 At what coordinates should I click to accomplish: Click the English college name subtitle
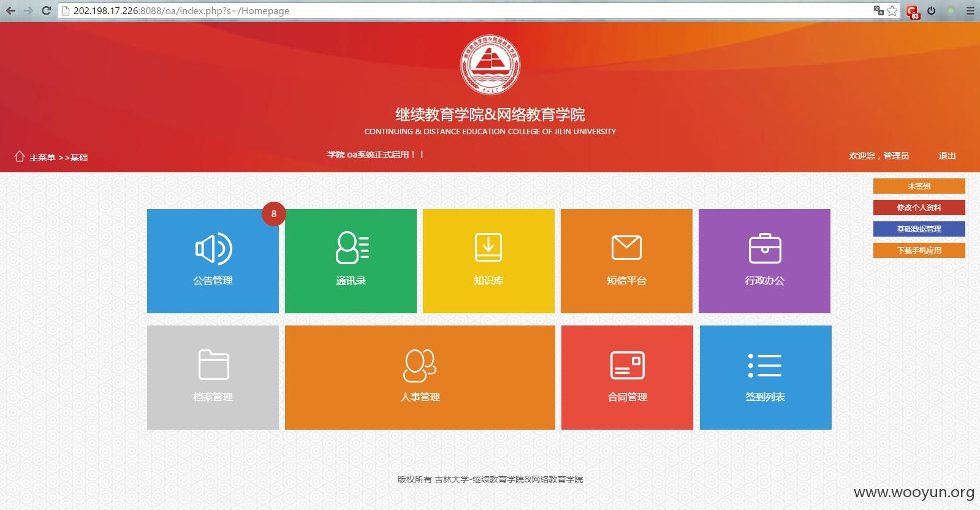pyautogui.click(x=490, y=131)
